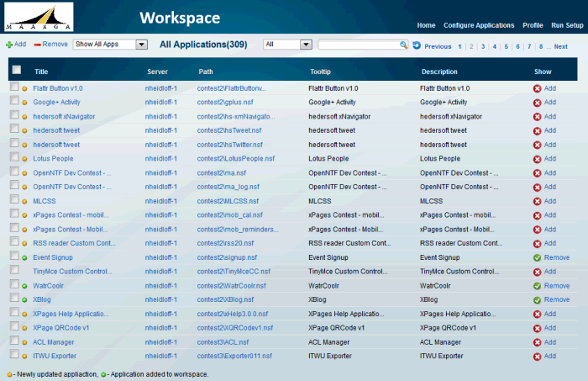Viewport: 588px width, 381px height.
Task: Click red X icon in TinyMce Custom Control row
Action: (x=537, y=272)
